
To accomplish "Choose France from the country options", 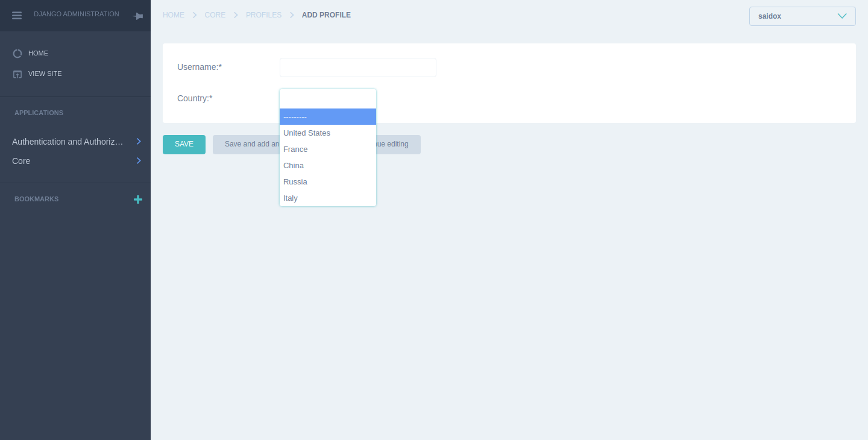I will (x=295, y=149).
